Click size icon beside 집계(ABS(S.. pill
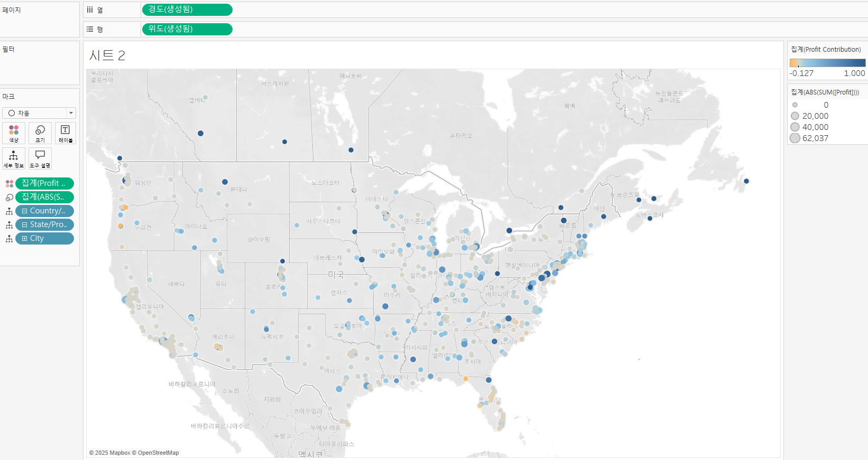868x460 pixels. [10, 198]
